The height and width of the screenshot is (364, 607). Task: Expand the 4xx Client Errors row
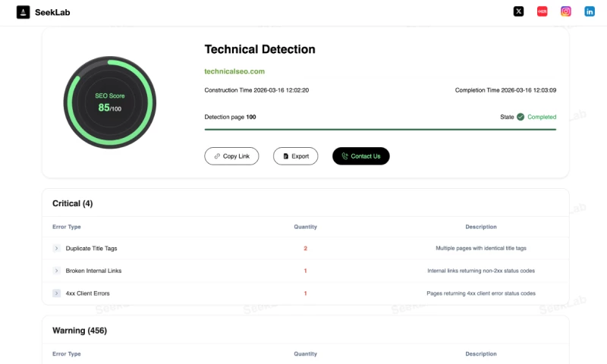[x=56, y=293]
